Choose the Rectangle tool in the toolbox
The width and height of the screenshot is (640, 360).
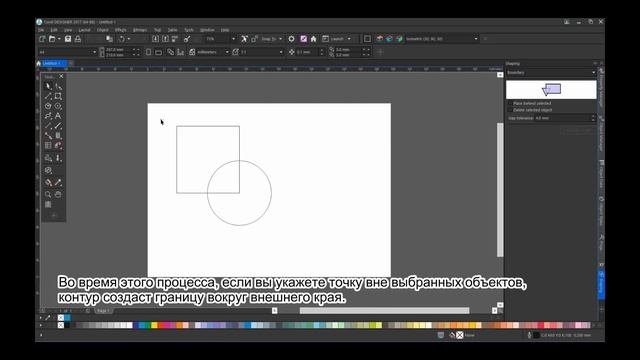tap(58, 96)
